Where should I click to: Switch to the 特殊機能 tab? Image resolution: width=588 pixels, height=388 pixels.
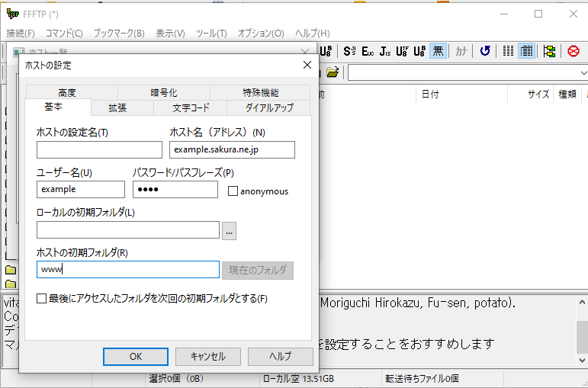tap(260, 92)
